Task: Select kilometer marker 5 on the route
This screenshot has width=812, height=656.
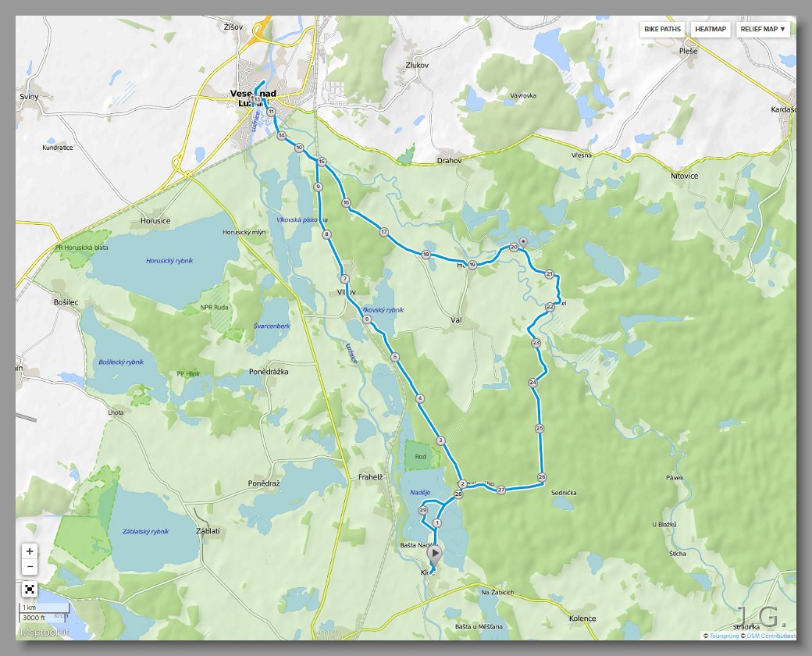Action: point(395,357)
